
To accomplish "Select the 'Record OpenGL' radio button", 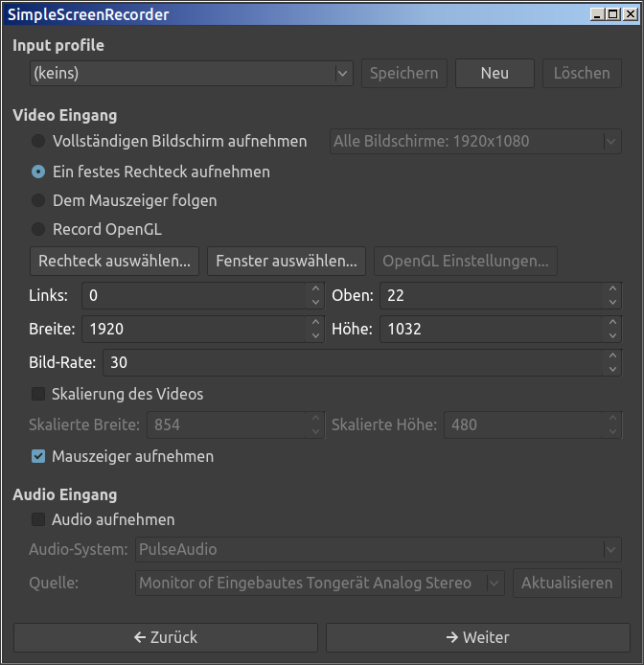I will (x=38, y=229).
